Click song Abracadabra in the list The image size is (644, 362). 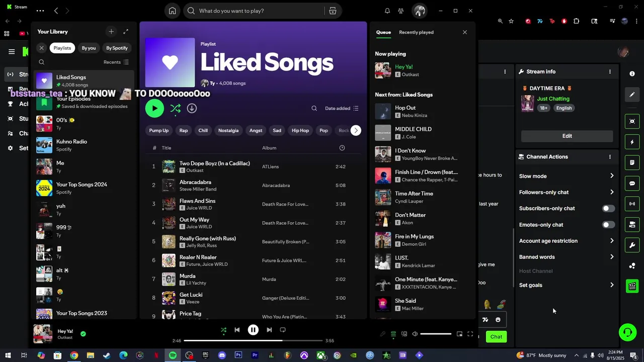195,182
